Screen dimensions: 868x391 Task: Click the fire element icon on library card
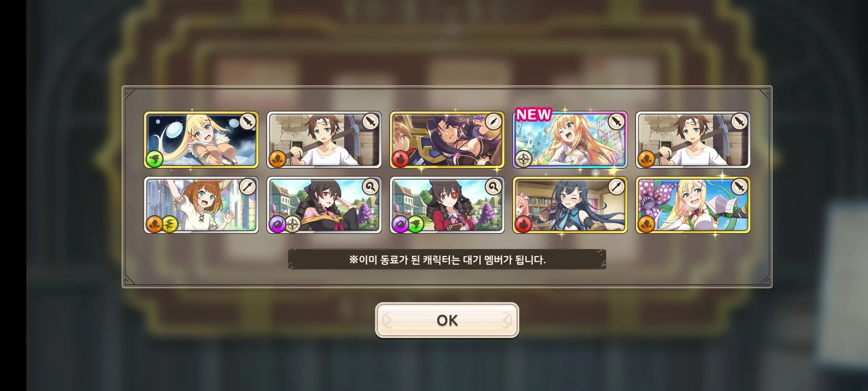pos(523,224)
